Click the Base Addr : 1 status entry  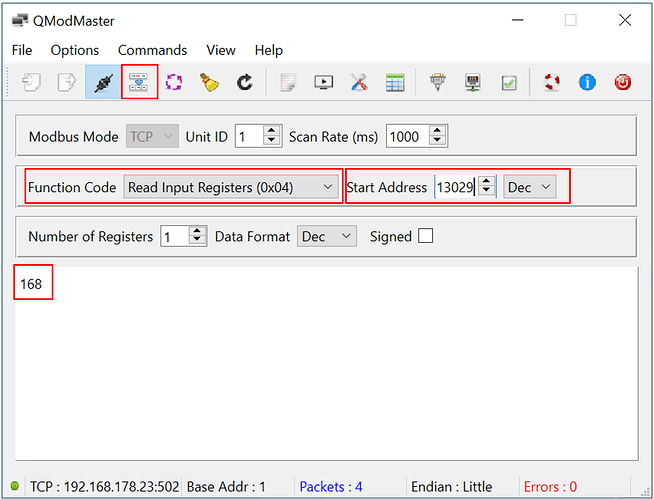226,486
